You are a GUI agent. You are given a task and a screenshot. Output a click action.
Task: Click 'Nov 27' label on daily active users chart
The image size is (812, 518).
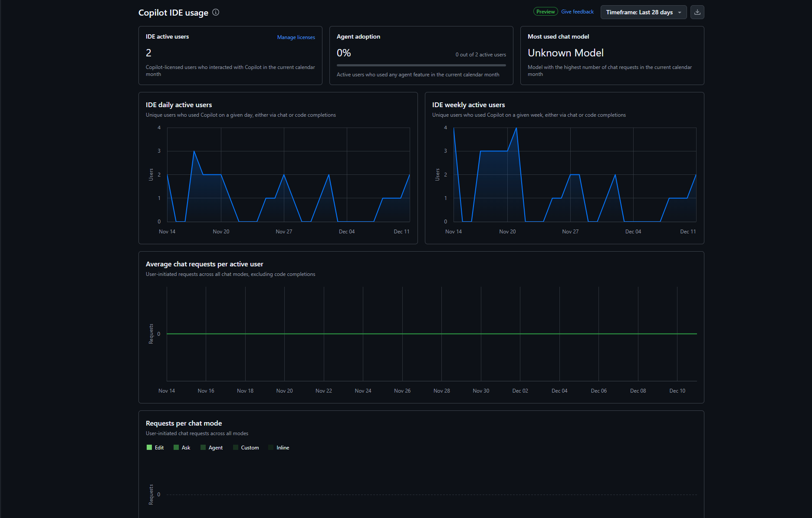point(284,232)
